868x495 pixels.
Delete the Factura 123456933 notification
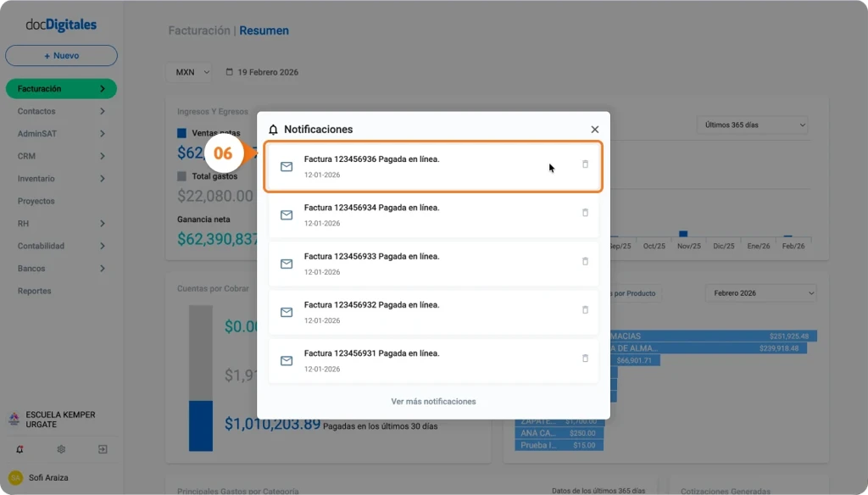tap(585, 262)
